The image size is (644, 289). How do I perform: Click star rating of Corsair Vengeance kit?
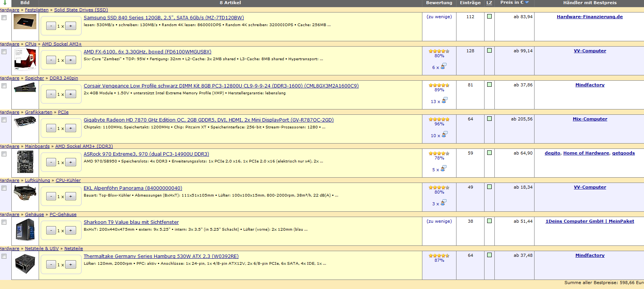[x=439, y=85]
